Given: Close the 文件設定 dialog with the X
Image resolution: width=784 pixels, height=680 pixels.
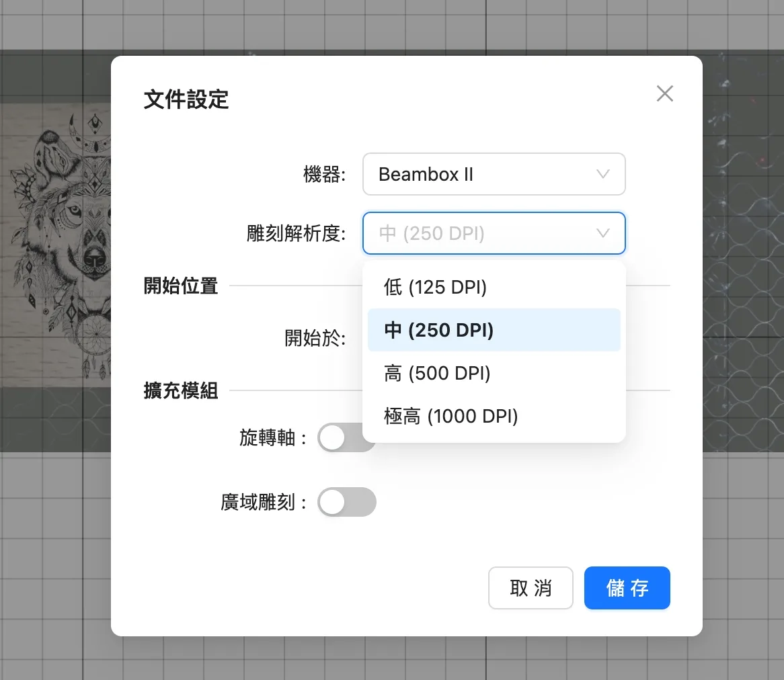Looking at the screenshot, I should (664, 93).
